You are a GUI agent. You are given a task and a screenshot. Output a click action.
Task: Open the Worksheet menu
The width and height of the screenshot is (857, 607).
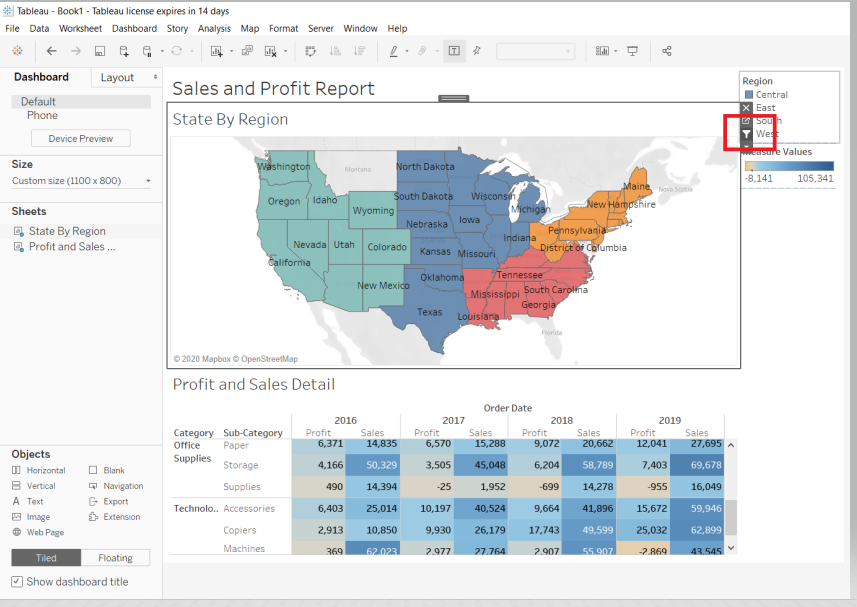tap(80, 28)
